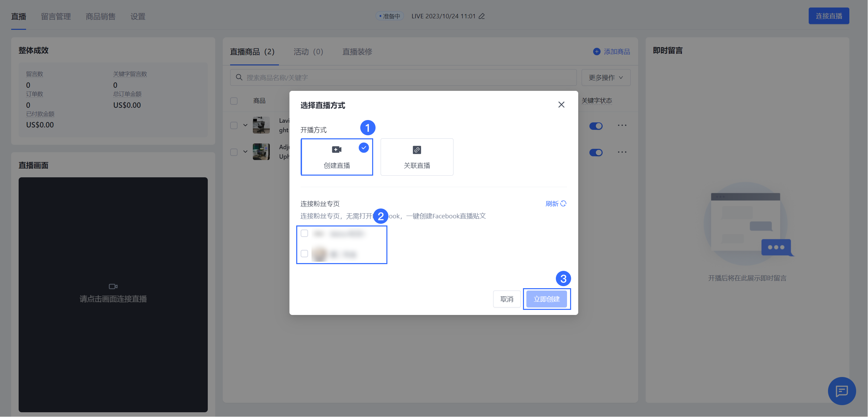Click the search magnifier icon

click(x=239, y=77)
